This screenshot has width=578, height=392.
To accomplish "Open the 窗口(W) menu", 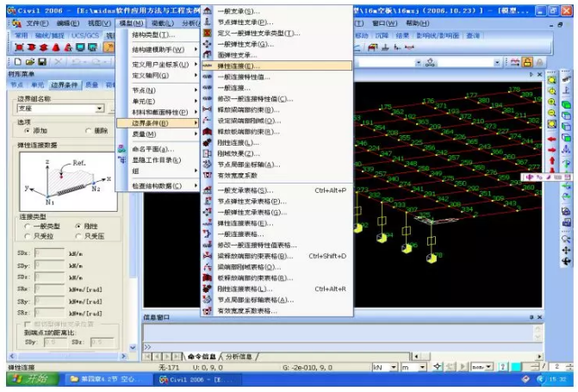I will [x=385, y=23].
